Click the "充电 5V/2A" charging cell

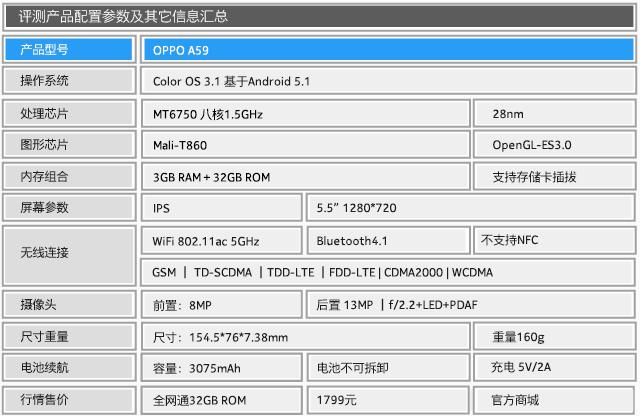[x=554, y=367]
